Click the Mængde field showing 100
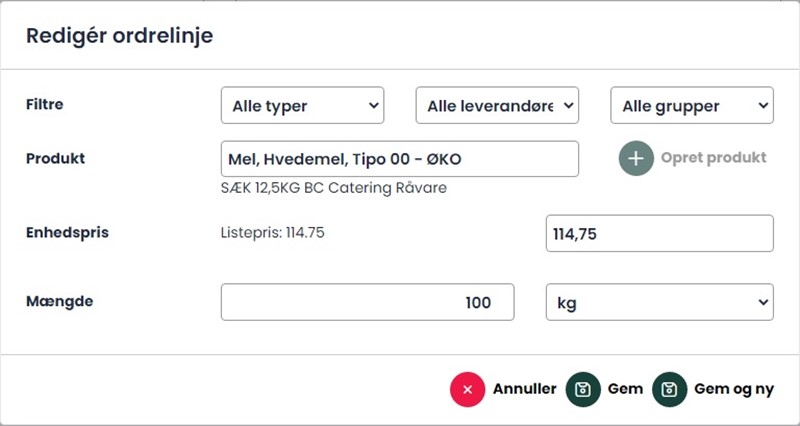 pos(367,302)
